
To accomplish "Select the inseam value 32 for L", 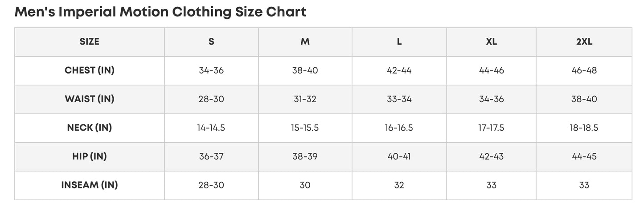I will click(399, 185).
